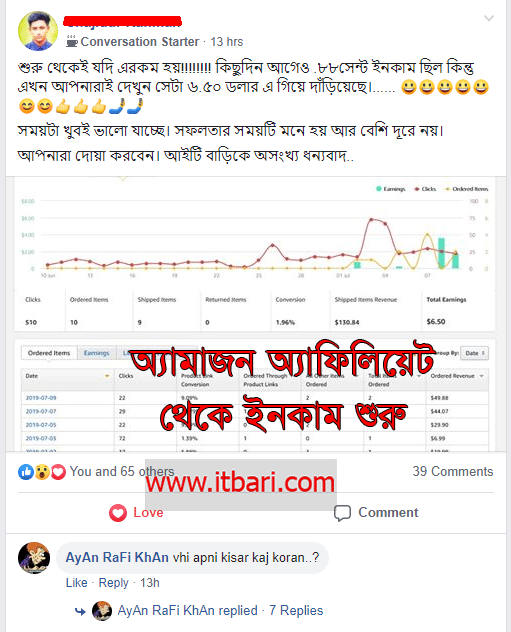Click the reply arrow icon beside replies

click(x=80, y=611)
